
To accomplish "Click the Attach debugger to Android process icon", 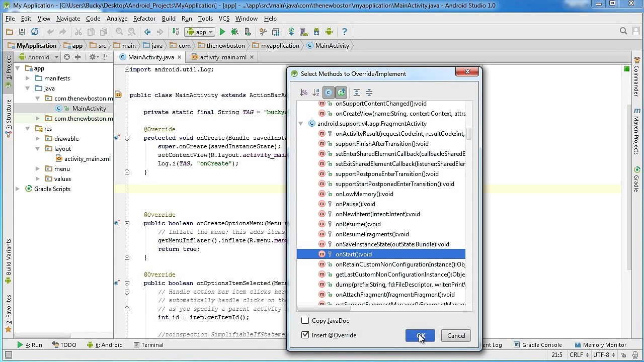I will 247,32.
